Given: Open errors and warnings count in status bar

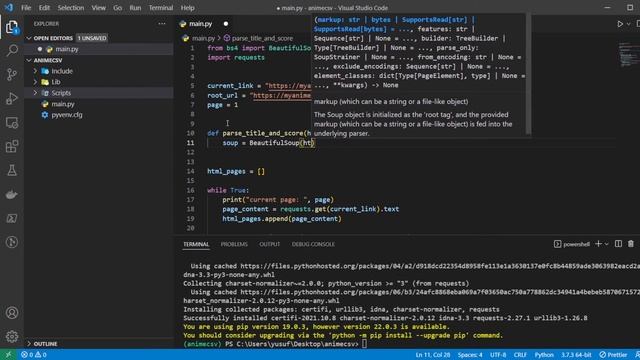Looking at the screenshot, I should [x=33, y=355].
